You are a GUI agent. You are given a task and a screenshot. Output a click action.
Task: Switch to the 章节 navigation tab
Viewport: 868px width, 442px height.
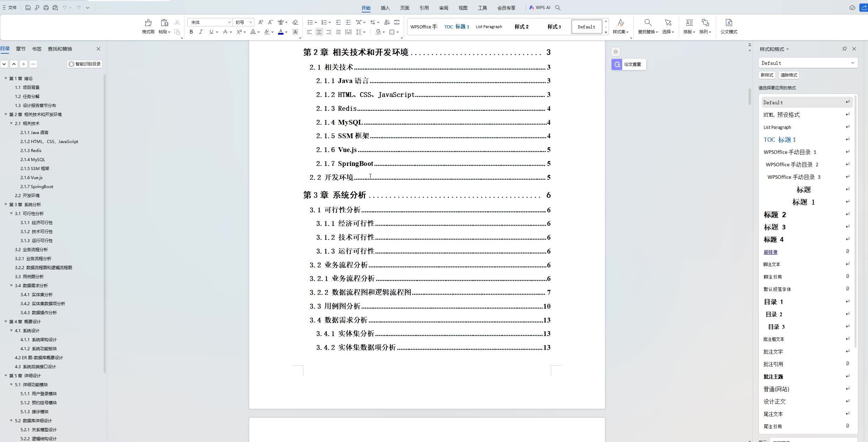point(21,49)
